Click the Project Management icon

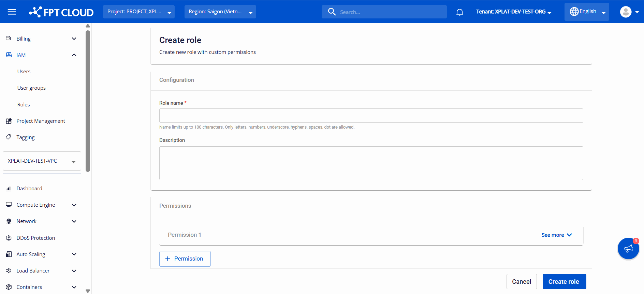[9, 121]
